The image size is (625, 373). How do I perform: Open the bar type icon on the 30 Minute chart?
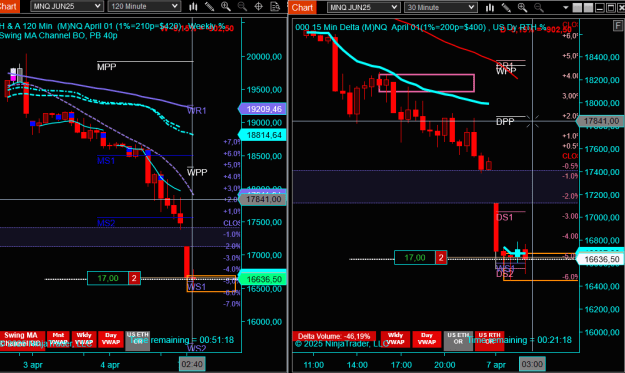point(490,8)
